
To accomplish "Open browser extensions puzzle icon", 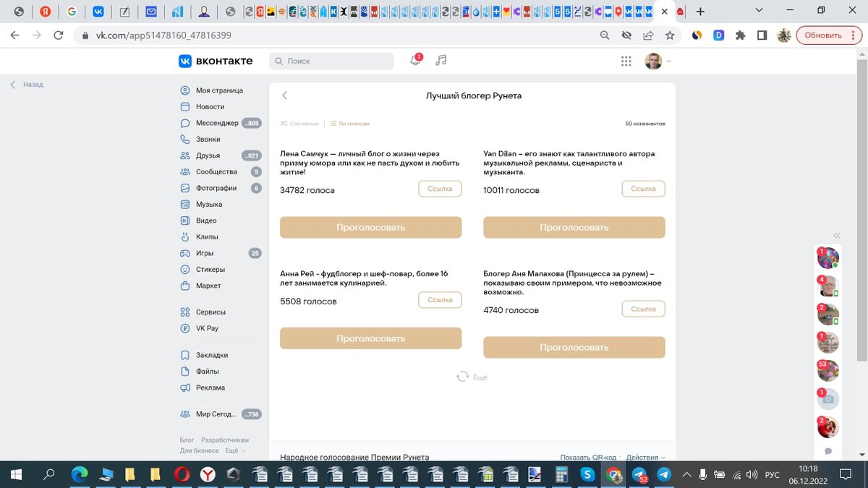I will [x=740, y=35].
